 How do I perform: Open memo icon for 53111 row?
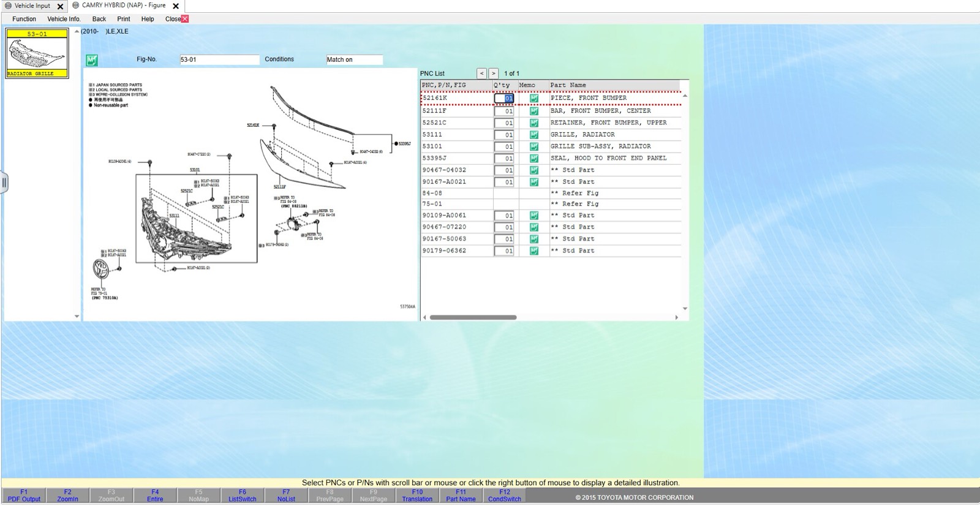[x=534, y=135]
